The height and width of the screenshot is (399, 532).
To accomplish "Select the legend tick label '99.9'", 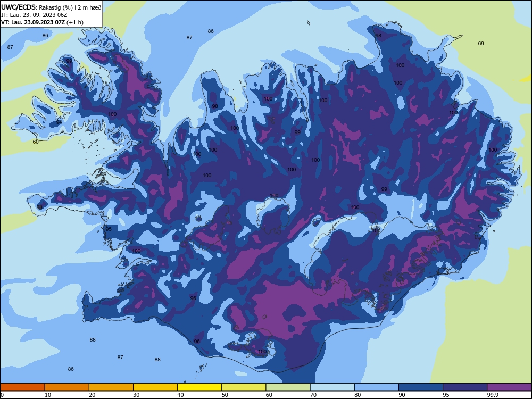I will tap(493, 395).
